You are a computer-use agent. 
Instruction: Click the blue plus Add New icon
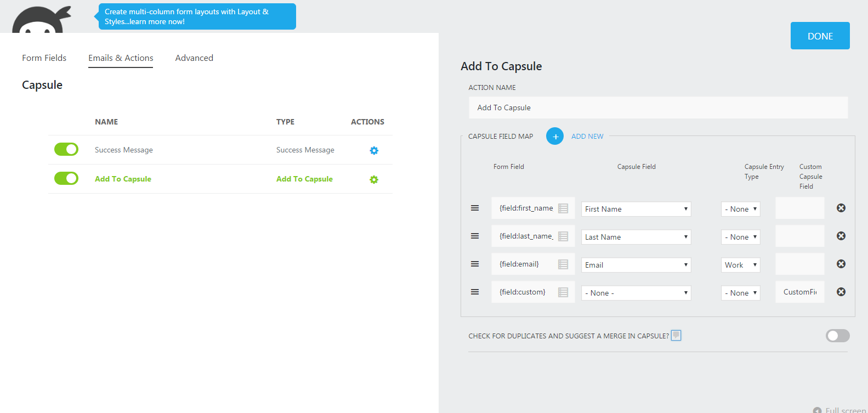[555, 136]
